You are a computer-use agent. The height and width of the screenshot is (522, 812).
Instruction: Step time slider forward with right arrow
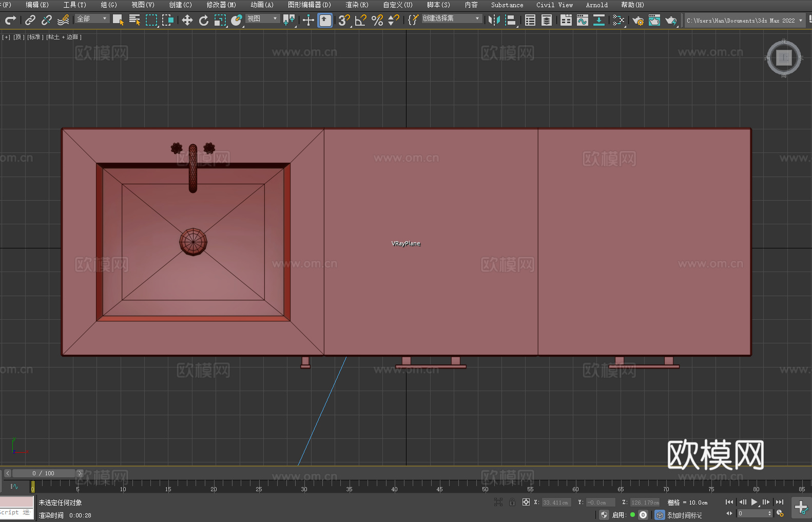(x=80, y=473)
